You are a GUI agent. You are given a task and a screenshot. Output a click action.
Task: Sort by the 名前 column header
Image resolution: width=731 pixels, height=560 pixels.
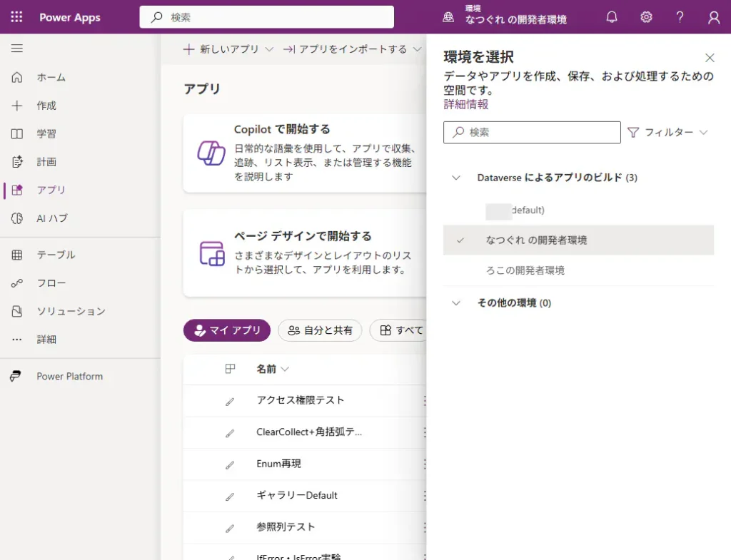tap(273, 369)
